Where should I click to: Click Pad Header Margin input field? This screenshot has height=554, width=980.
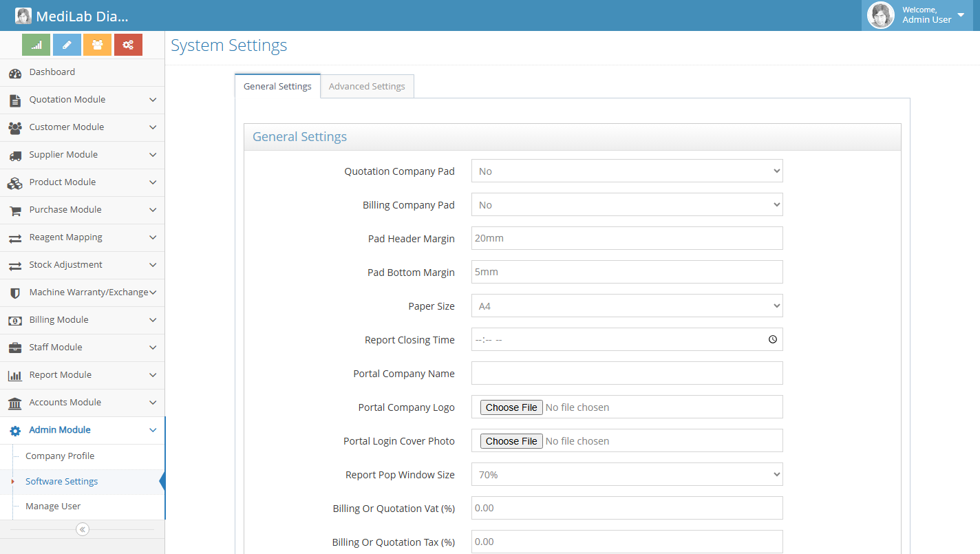(627, 238)
